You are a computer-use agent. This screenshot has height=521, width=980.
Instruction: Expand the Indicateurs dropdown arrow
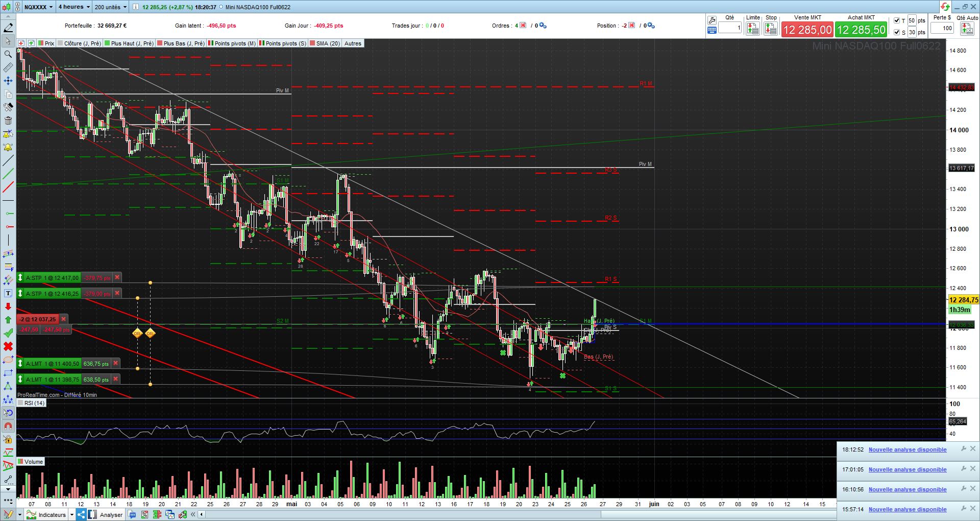(71, 514)
